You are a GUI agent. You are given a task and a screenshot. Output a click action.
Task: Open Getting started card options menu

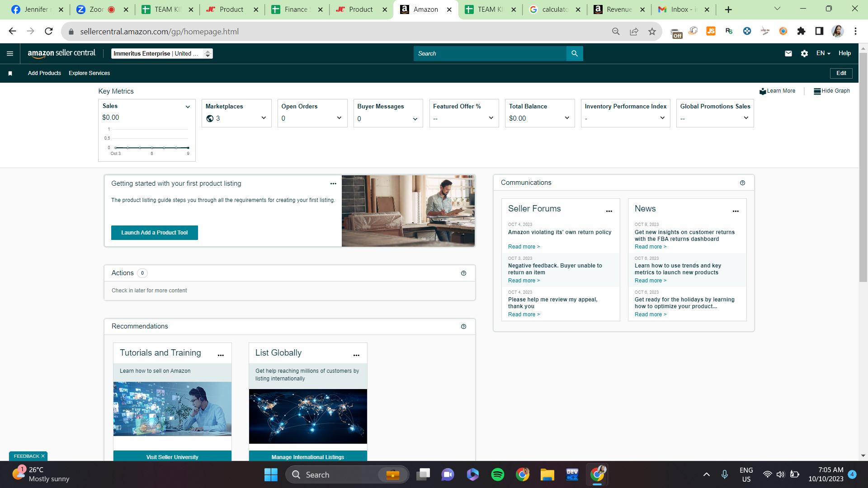click(333, 183)
